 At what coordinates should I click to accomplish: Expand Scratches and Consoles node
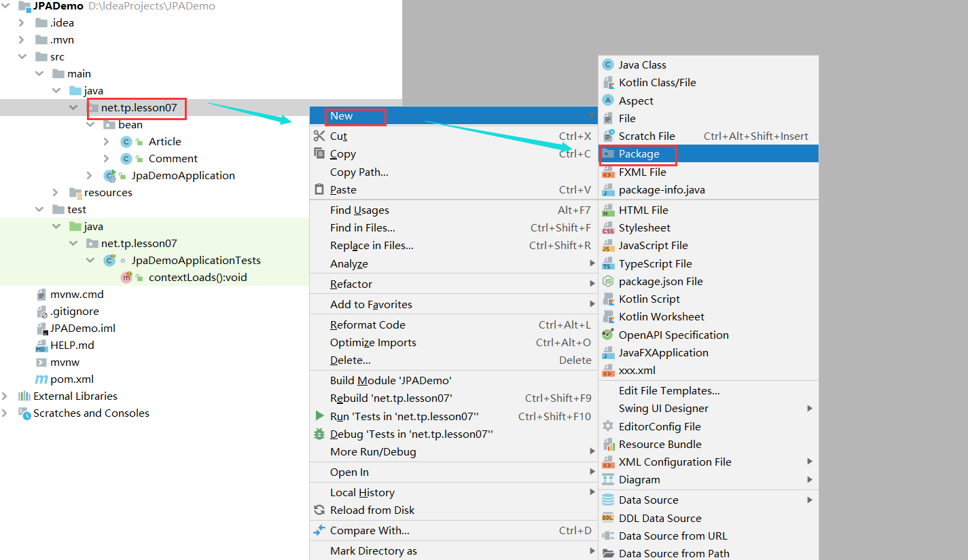[x=5, y=413]
